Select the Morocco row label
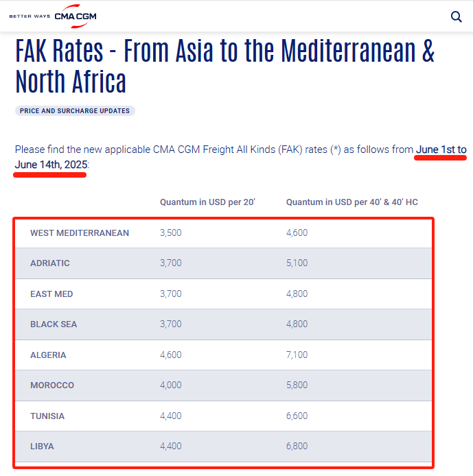This screenshot has width=473, height=476. 52,385
